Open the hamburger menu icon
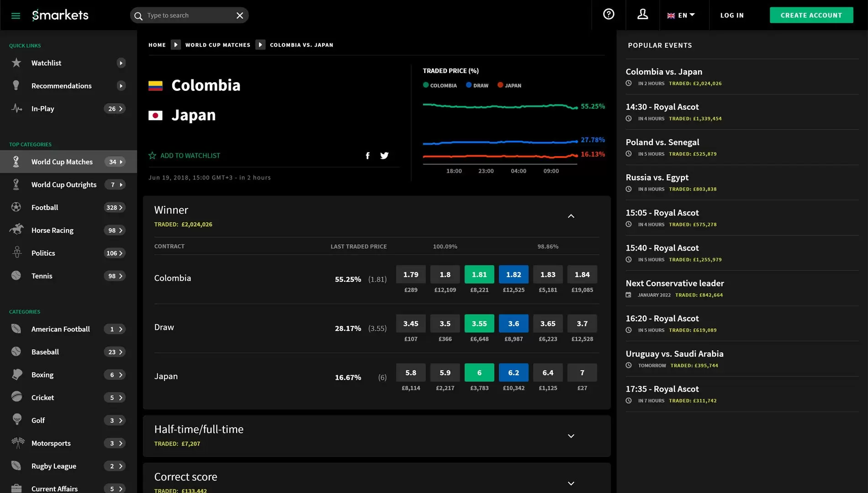 point(16,16)
